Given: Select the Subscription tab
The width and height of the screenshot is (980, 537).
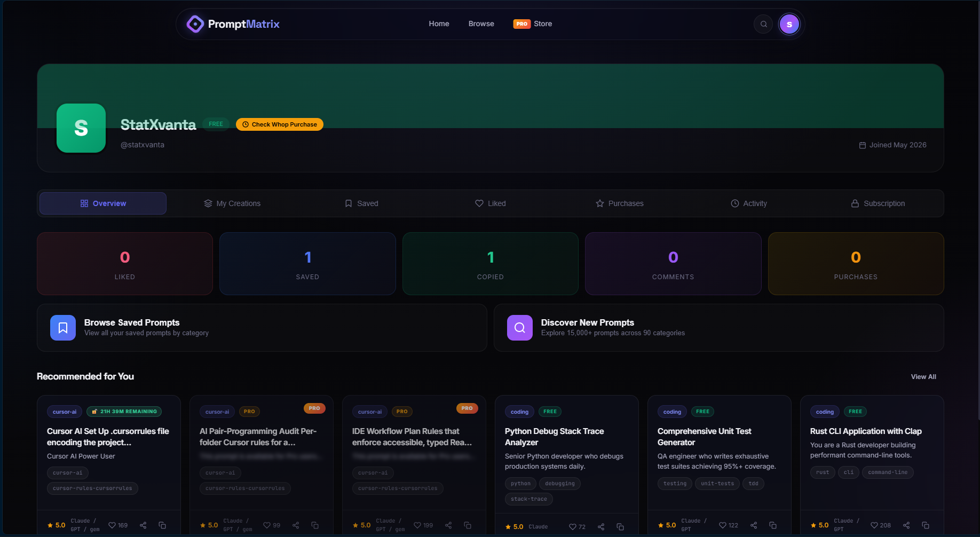Looking at the screenshot, I should click(878, 203).
